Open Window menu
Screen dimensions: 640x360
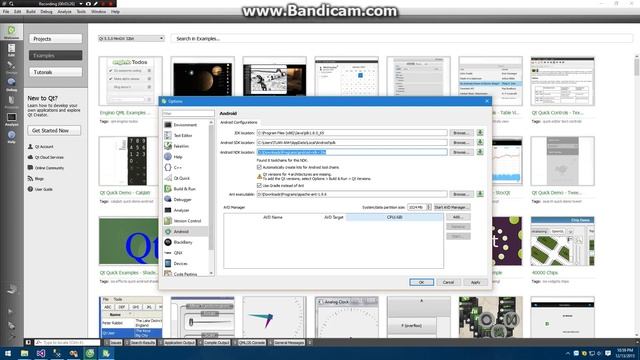pyautogui.click(x=98, y=12)
